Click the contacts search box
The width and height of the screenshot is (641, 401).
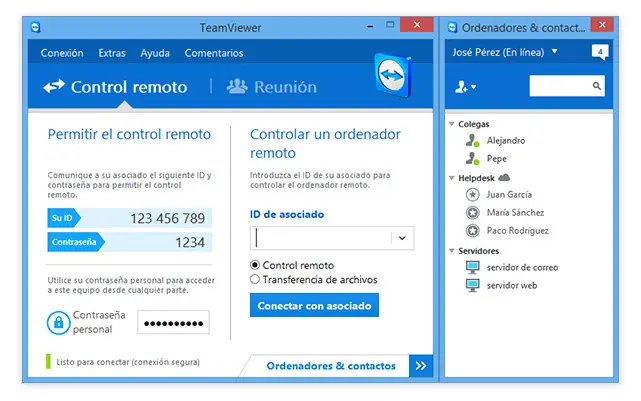(567, 86)
